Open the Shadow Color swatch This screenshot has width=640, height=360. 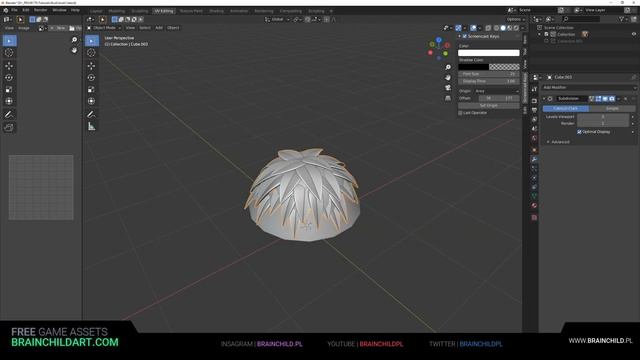click(489, 67)
